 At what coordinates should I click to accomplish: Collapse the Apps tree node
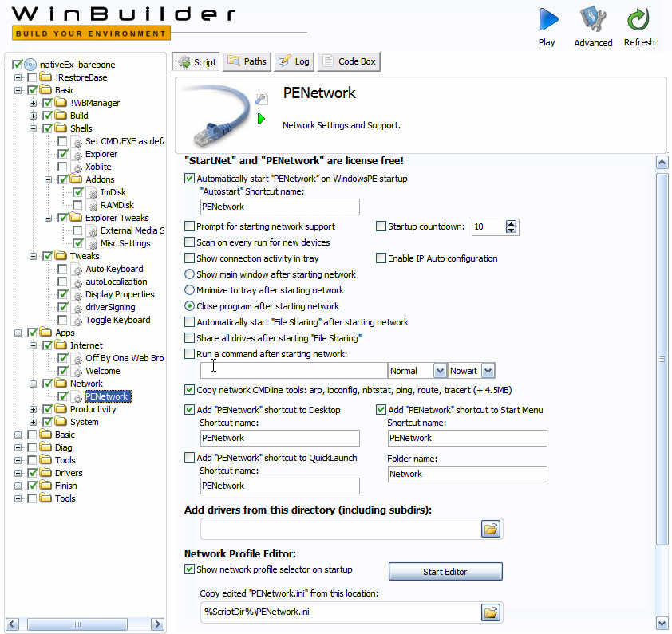coord(18,333)
